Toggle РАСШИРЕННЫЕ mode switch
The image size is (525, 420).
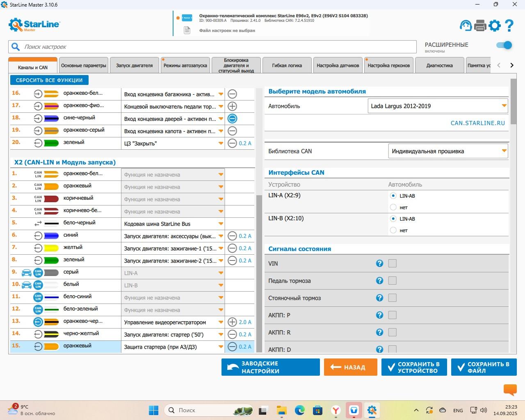(x=504, y=45)
